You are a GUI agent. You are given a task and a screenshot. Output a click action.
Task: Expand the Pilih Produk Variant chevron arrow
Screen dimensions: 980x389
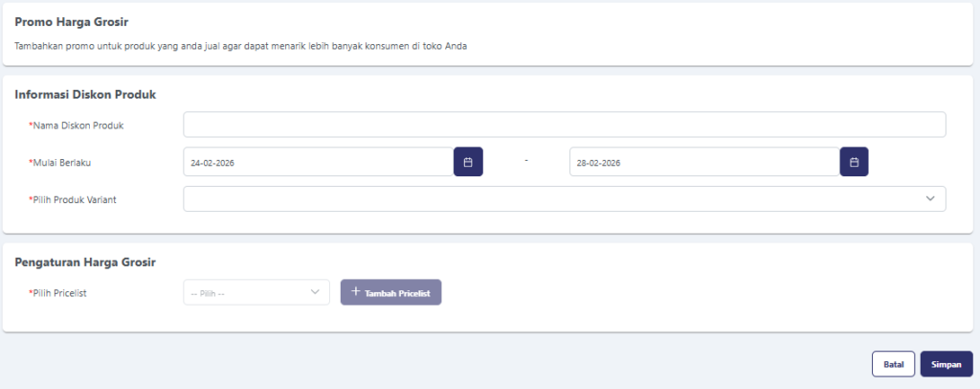[x=929, y=198]
